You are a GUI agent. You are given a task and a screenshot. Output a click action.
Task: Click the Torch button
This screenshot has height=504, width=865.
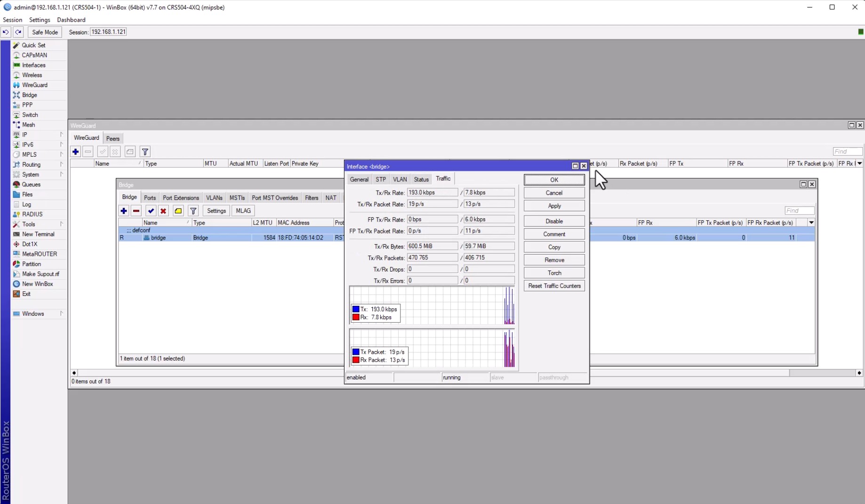pos(554,273)
